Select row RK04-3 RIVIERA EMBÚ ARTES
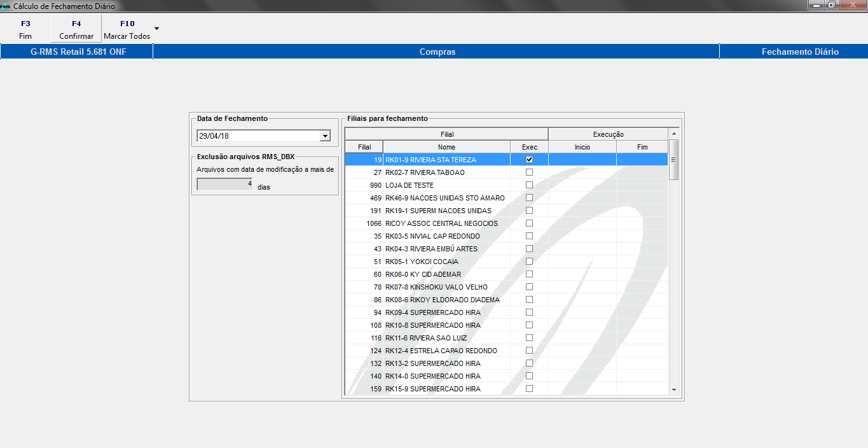 click(506, 249)
